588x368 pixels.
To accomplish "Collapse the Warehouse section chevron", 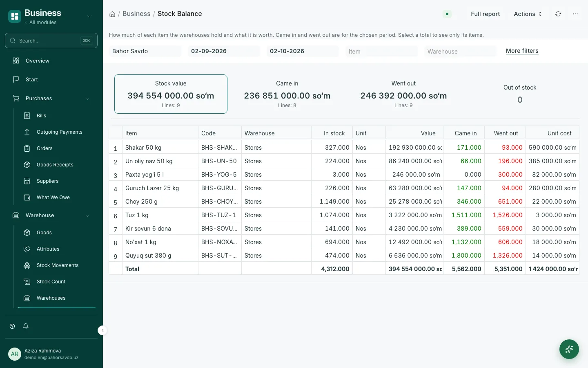I will pos(87,215).
